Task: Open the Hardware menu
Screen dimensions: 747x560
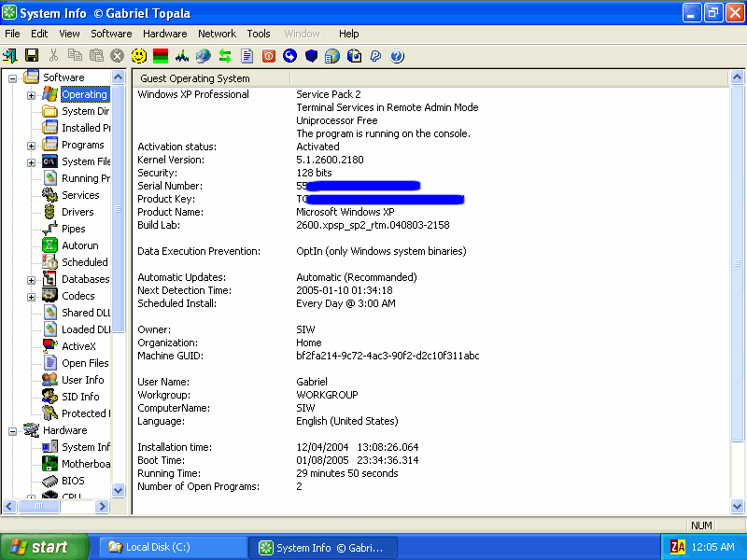Action: click(164, 34)
